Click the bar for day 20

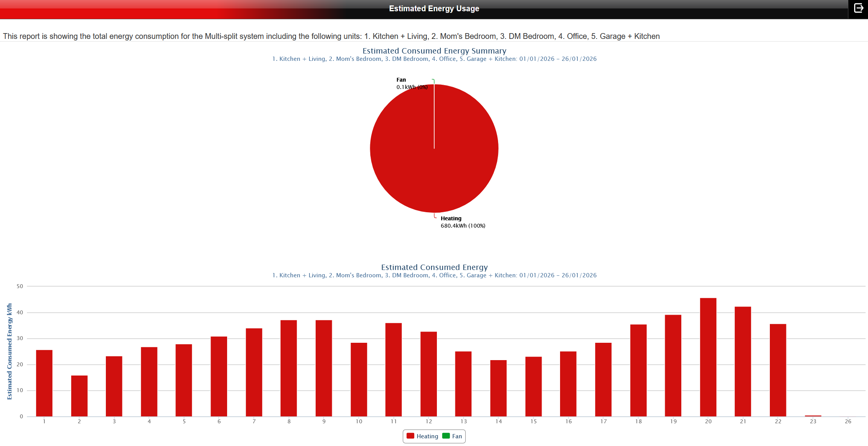[708, 357]
